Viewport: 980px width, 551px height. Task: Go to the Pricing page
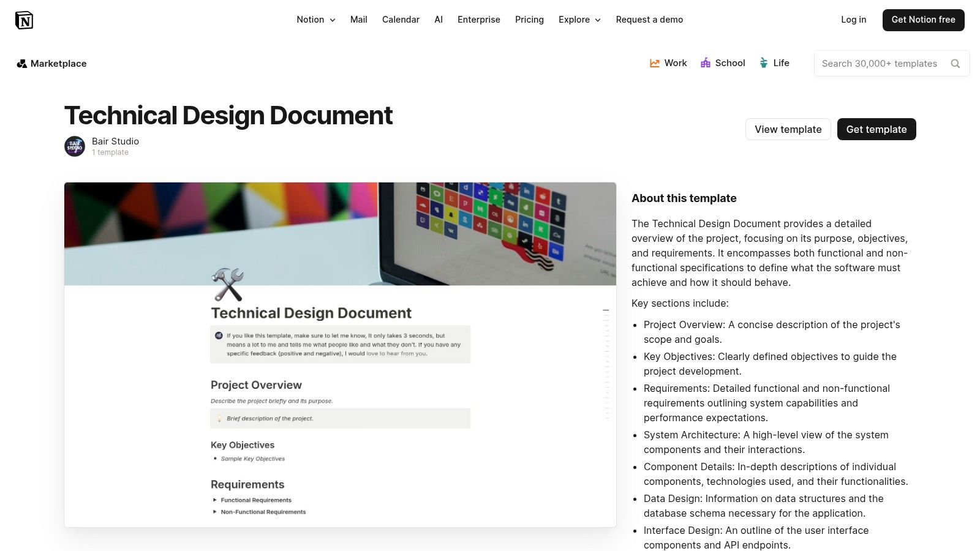click(x=529, y=20)
